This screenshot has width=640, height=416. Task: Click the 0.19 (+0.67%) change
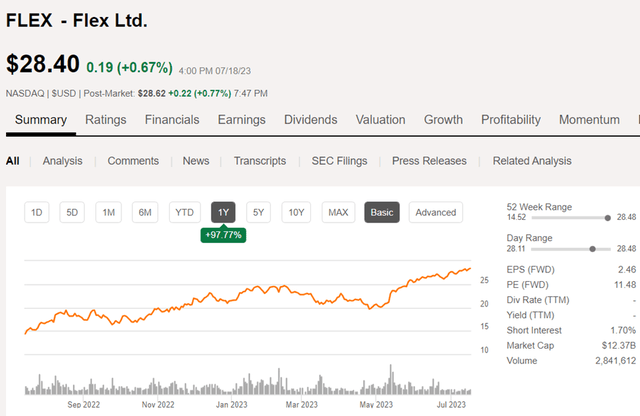coord(129,67)
